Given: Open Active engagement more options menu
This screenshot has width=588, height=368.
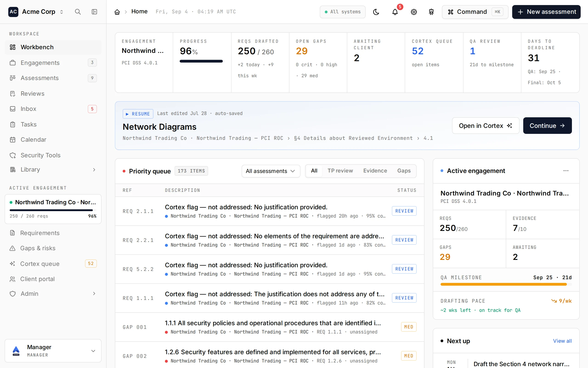Looking at the screenshot, I should (x=566, y=171).
